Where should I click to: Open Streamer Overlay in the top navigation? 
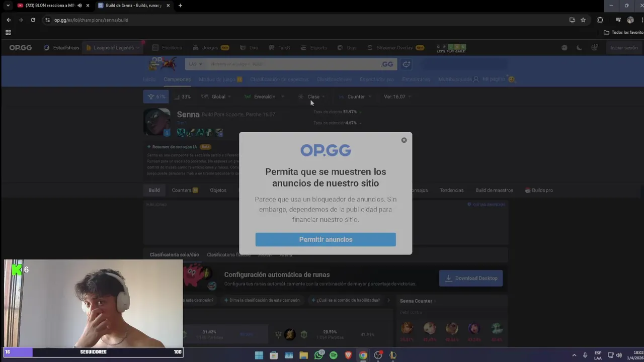395,48
